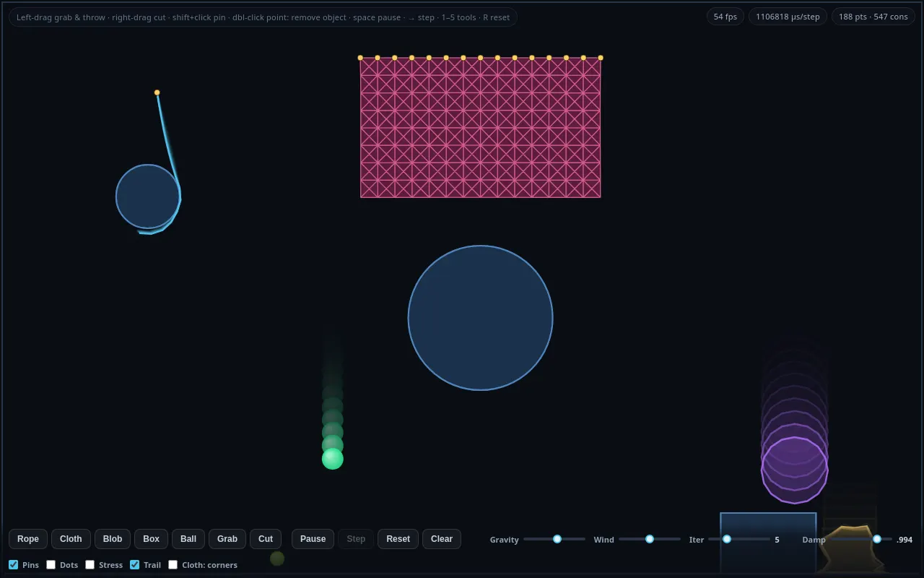This screenshot has width=924, height=578.
Task: Switch to the Cut tool
Action: click(x=266, y=539)
